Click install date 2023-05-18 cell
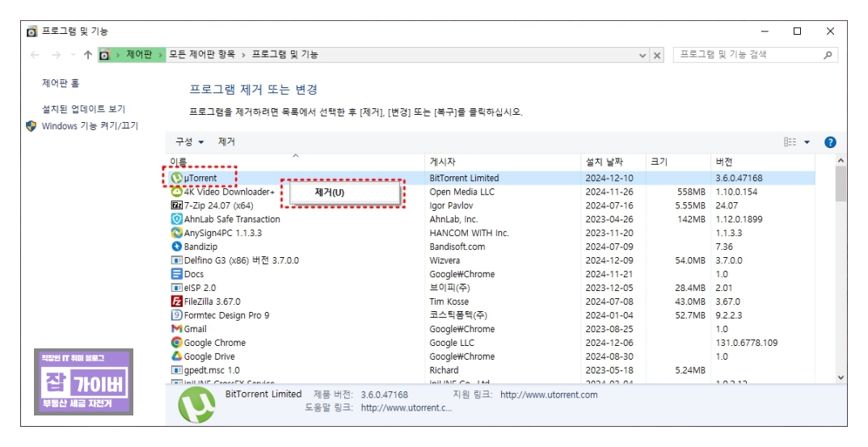Viewport: 868px width, 447px height. point(609,370)
